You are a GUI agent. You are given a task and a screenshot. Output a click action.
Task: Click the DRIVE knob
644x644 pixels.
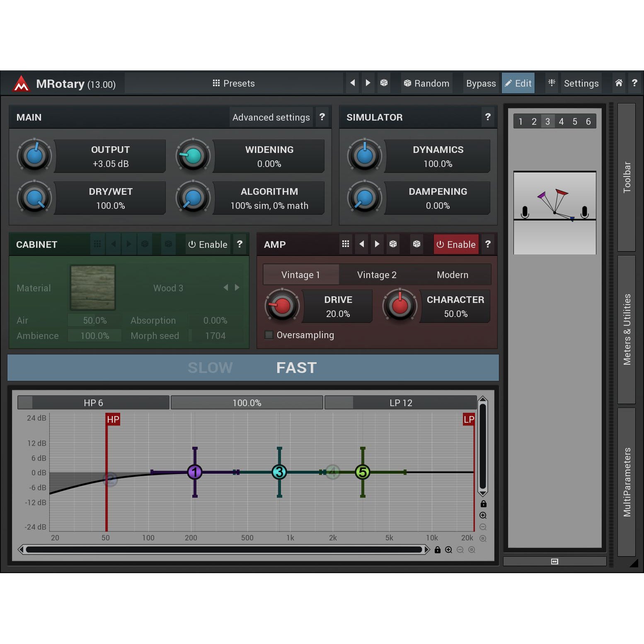[x=282, y=306]
